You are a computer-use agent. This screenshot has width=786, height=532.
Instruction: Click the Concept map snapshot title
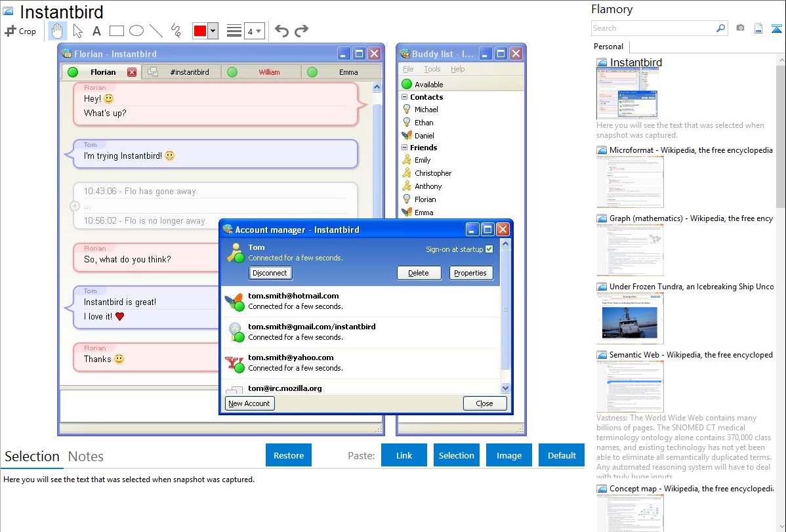tap(691, 489)
